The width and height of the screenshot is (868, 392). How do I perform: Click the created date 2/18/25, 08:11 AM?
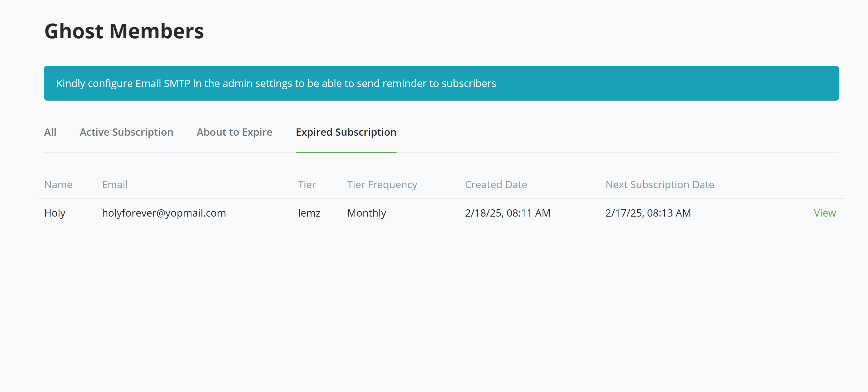507,213
